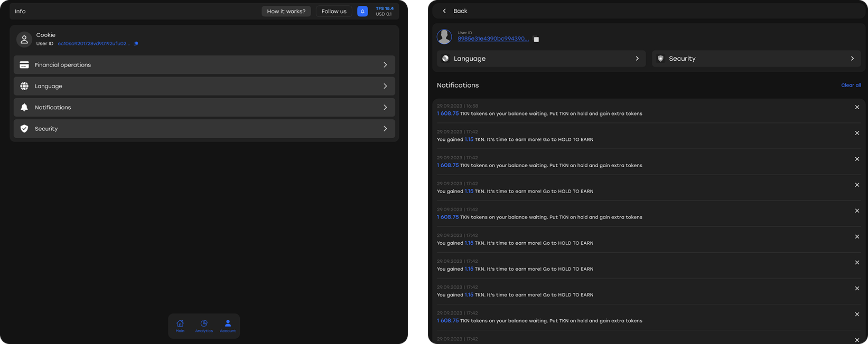Dismiss the second notification in list

coord(857,133)
